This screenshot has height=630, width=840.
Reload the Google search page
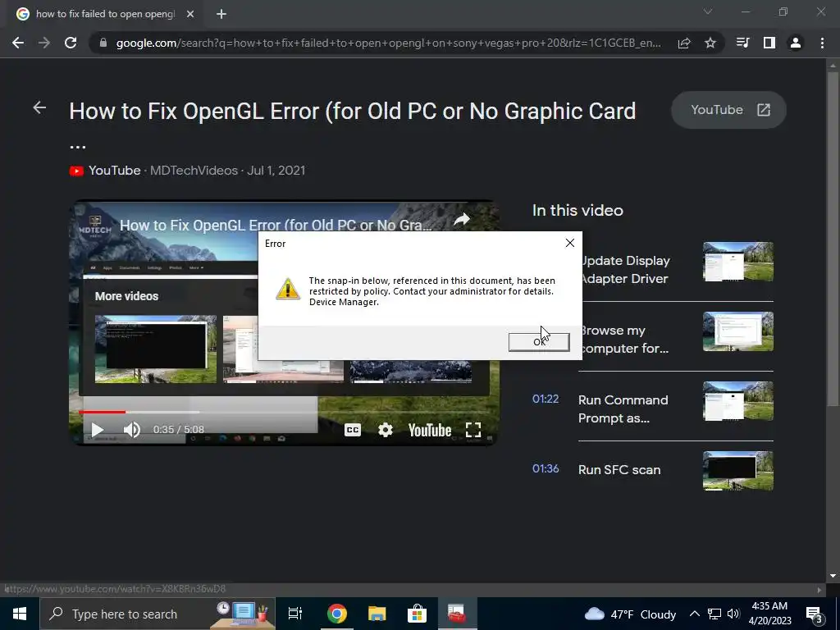(x=71, y=43)
